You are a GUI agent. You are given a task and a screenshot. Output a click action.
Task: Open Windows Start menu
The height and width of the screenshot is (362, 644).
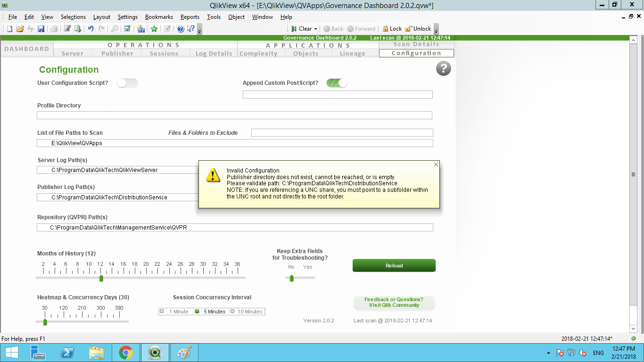12,353
